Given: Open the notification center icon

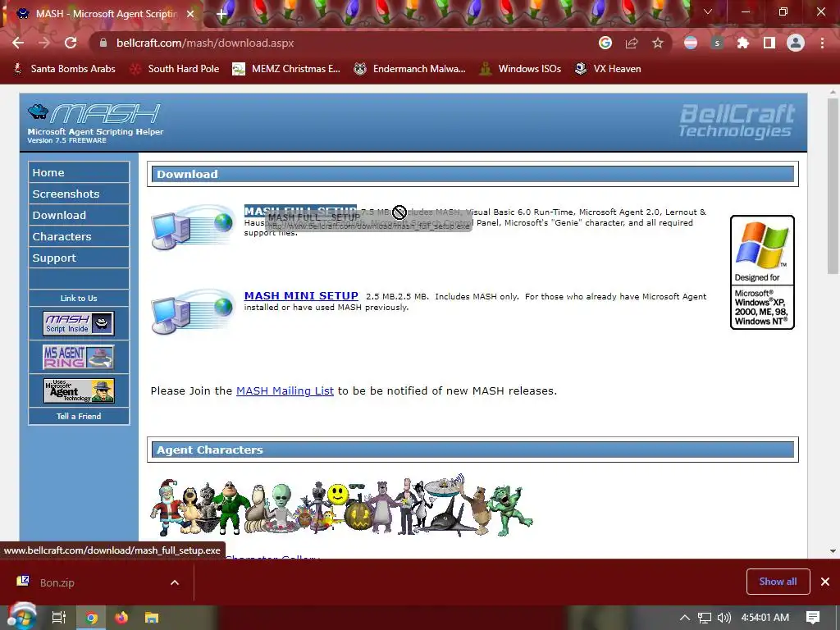Looking at the screenshot, I should (x=813, y=618).
